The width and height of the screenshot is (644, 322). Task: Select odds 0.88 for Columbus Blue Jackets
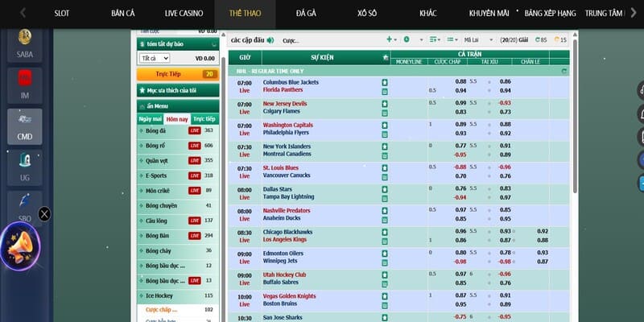(x=460, y=82)
